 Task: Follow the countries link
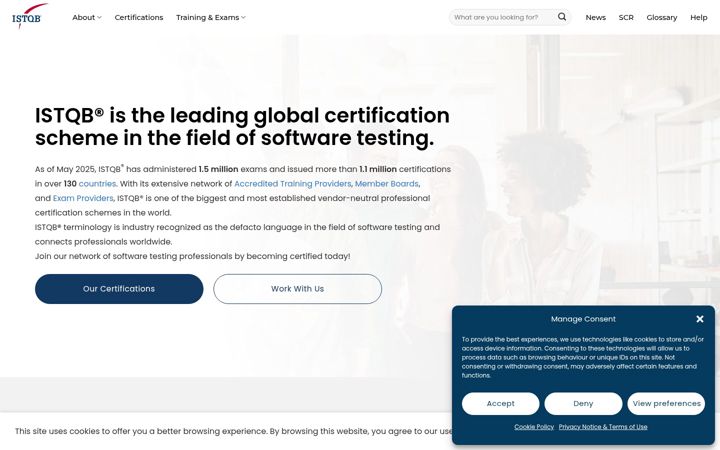(x=97, y=184)
